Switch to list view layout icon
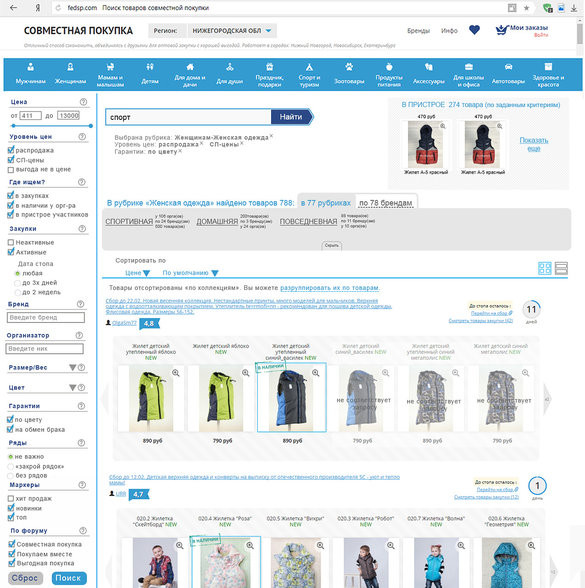This screenshot has height=588, width=585. [561, 268]
